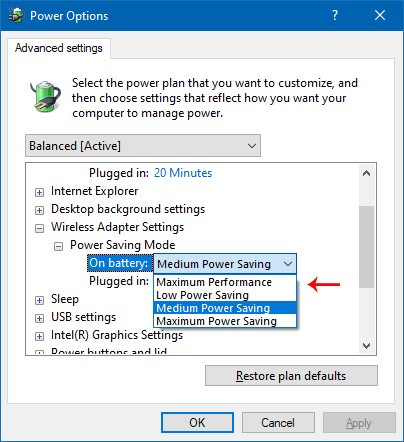The height and width of the screenshot is (442, 404).
Task: Click the green battery plug icon
Action: (45, 96)
